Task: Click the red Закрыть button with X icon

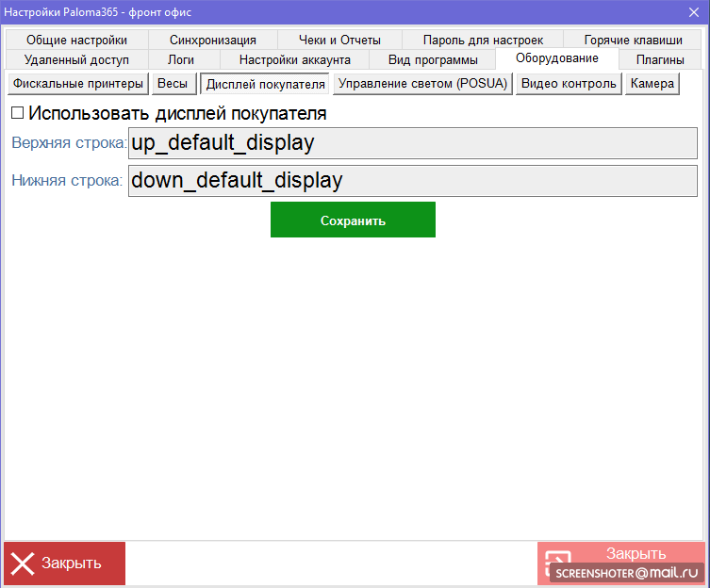Action: [x=64, y=563]
